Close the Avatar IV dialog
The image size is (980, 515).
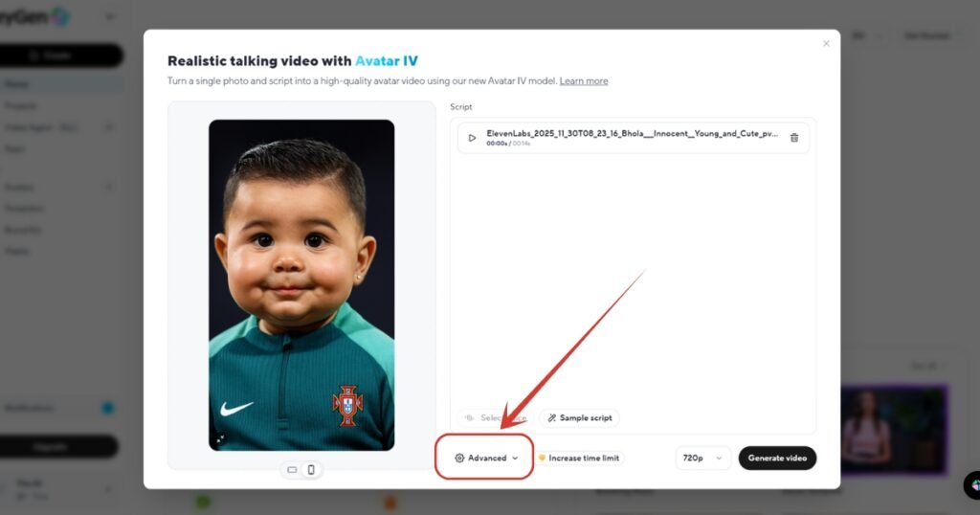(x=826, y=43)
